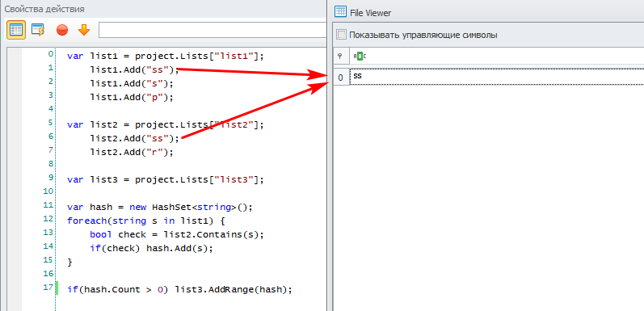Click the File Viewer grid icon
644x311 pixels.
pyautogui.click(x=340, y=11)
